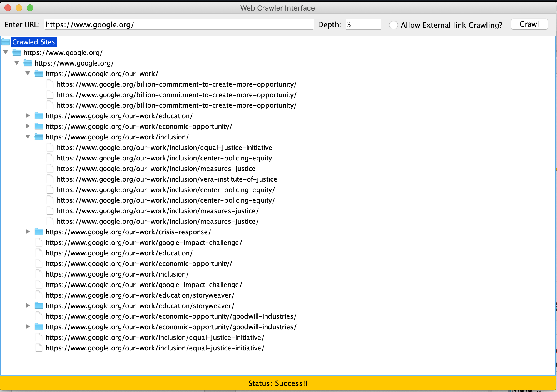The height and width of the screenshot is (392, 557).
Task: Click the yellow Status: Success!! bar
Action: tap(278, 383)
